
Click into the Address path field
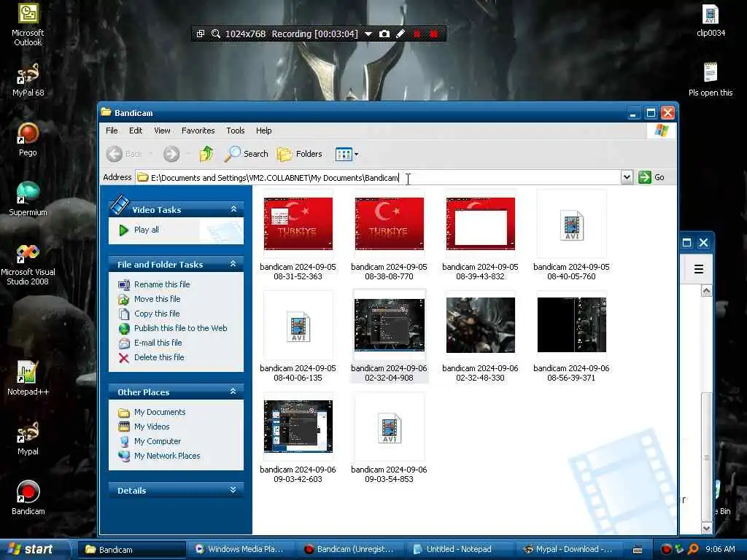pos(379,178)
